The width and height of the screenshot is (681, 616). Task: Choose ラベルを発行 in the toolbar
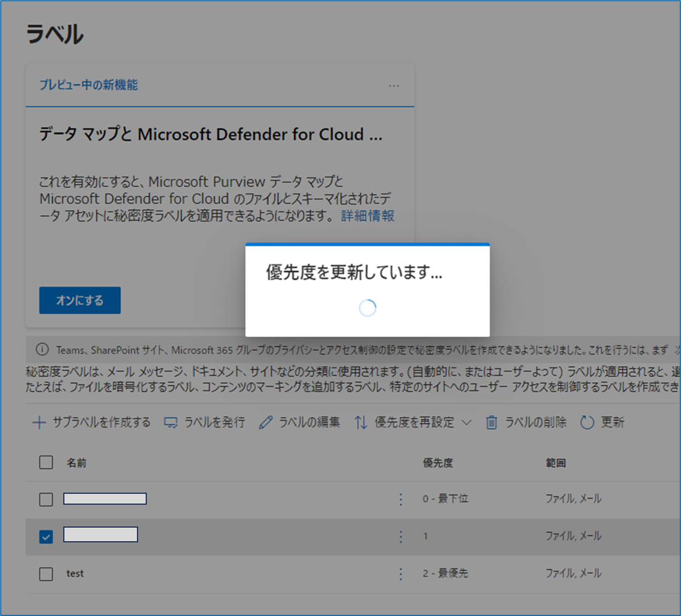(214, 422)
